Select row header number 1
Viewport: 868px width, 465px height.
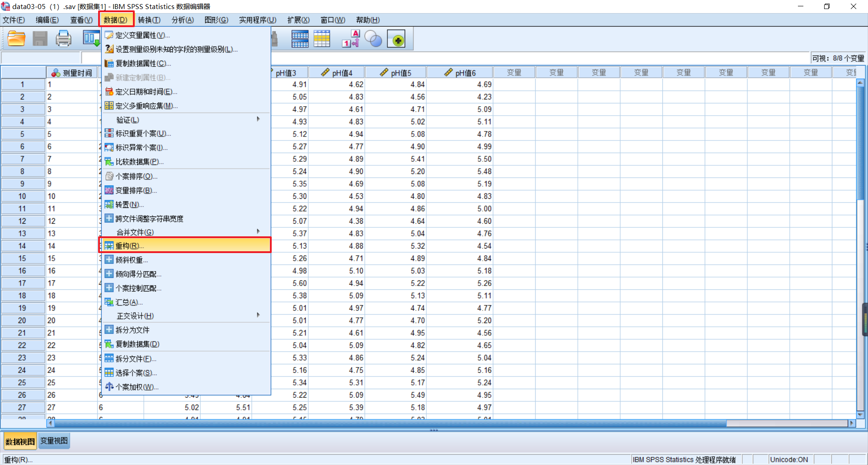tap(22, 85)
